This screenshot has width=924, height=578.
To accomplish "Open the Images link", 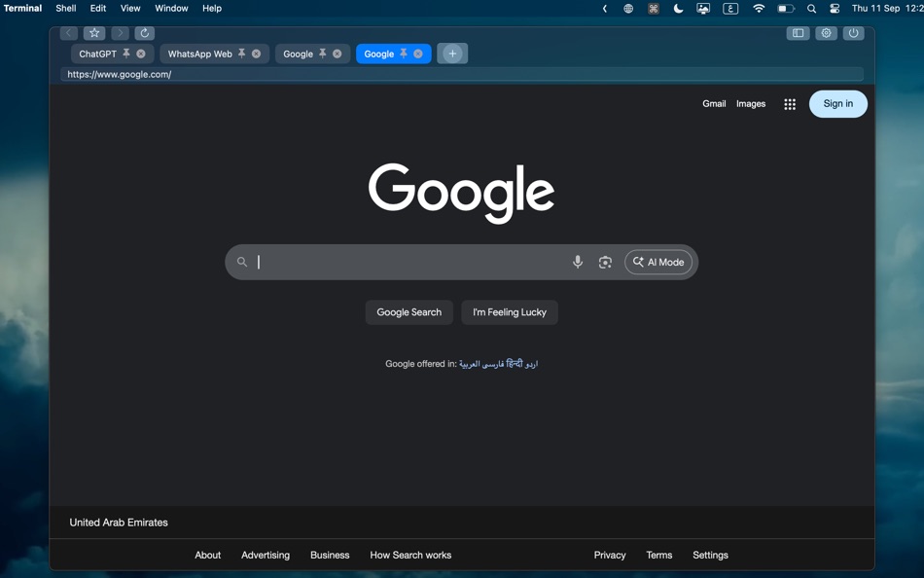I will pos(751,104).
